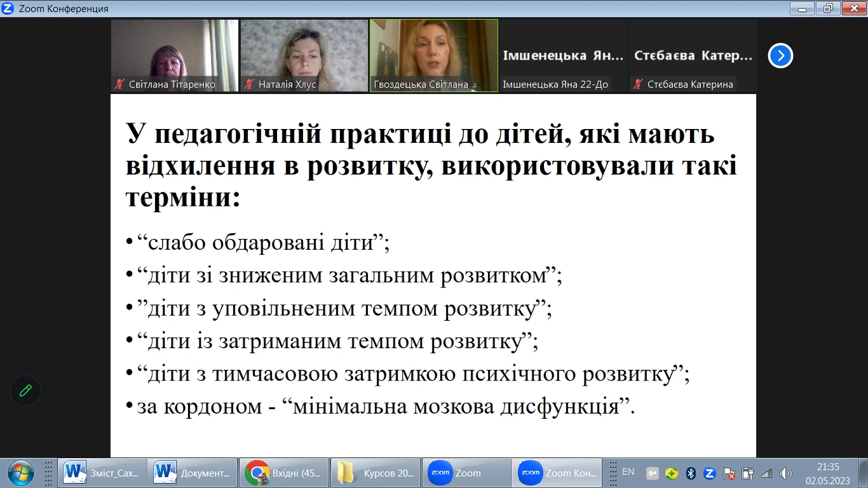Open the network signal tray icon
868x488 pixels.
[767, 473]
